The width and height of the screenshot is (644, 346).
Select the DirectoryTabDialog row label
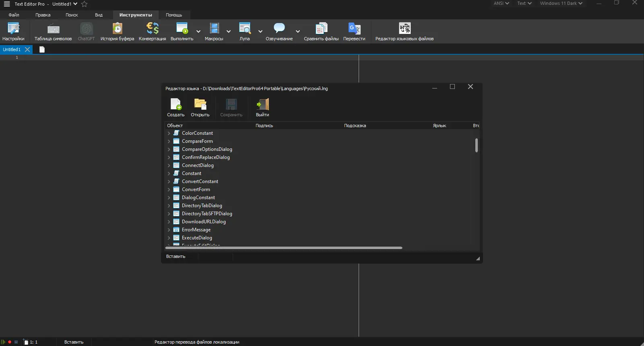coord(202,206)
